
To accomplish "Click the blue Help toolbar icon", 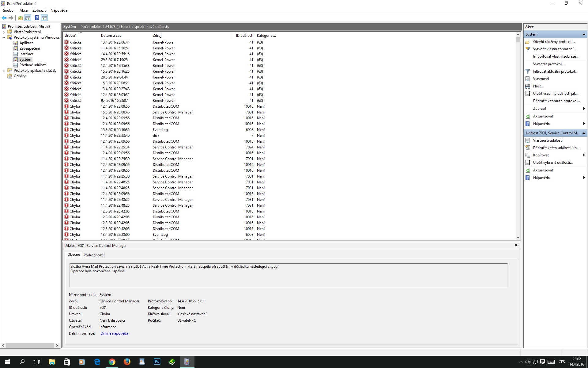I will (x=37, y=18).
